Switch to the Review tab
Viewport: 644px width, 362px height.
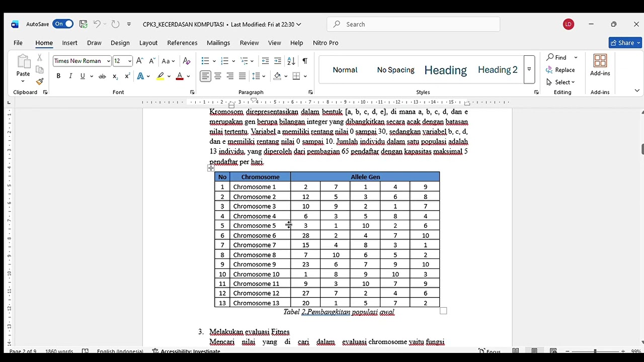point(249,43)
